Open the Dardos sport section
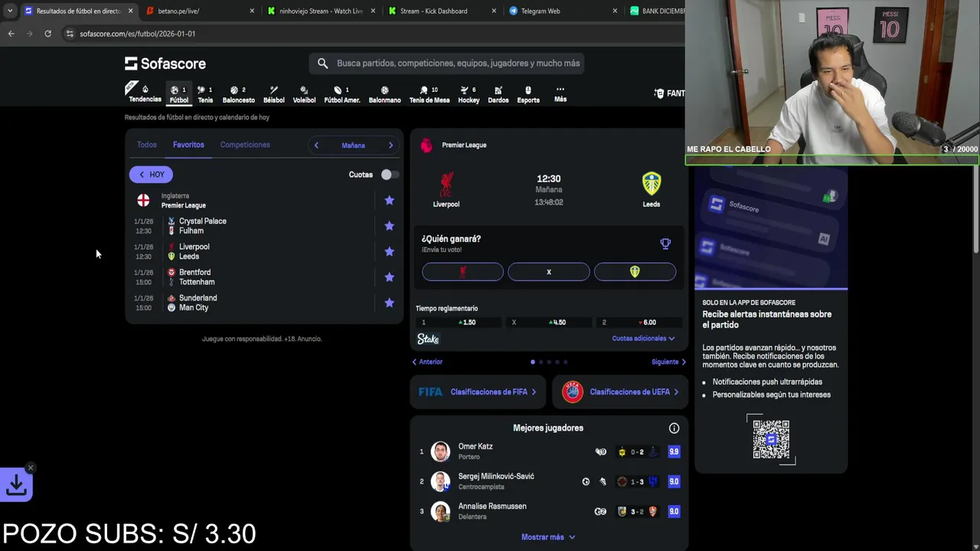 tap(498, 94)
